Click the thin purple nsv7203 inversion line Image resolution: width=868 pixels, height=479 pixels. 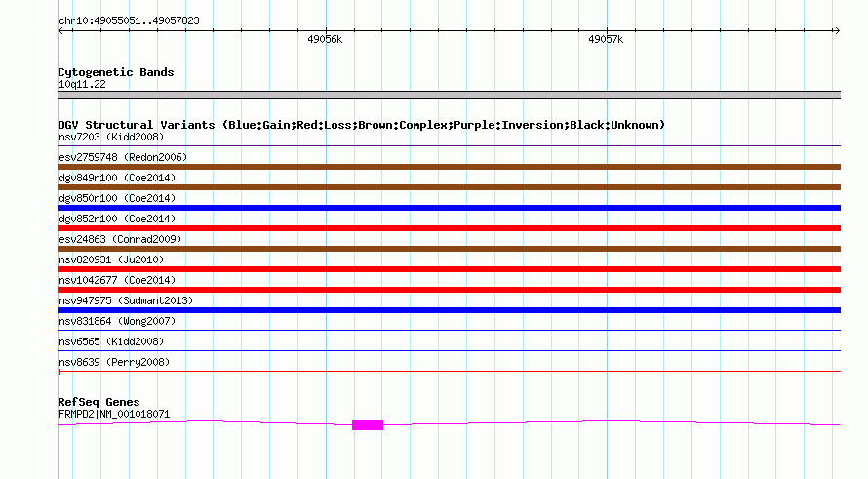pos(449,146)
